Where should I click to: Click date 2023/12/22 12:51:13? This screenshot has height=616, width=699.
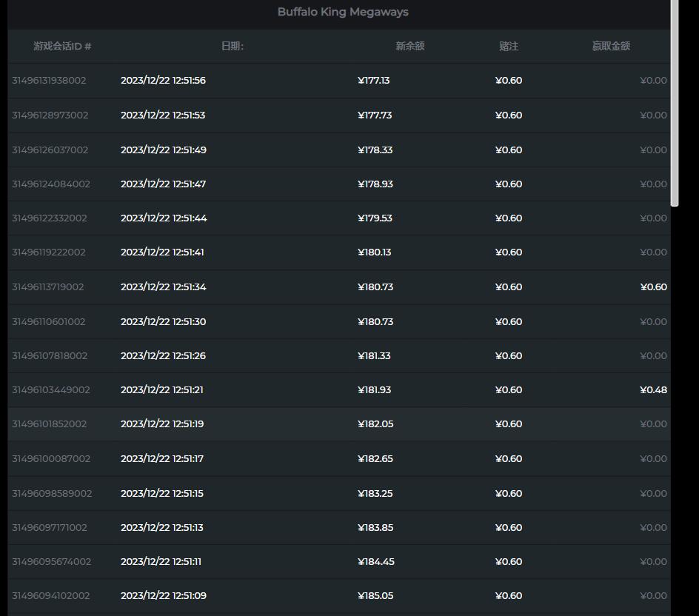click(162, 528)
